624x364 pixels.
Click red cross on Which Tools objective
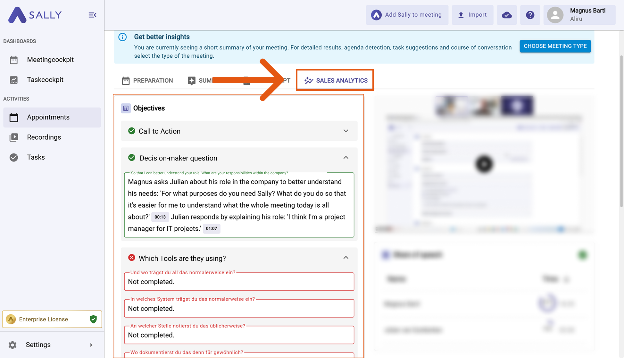[131, 257]
